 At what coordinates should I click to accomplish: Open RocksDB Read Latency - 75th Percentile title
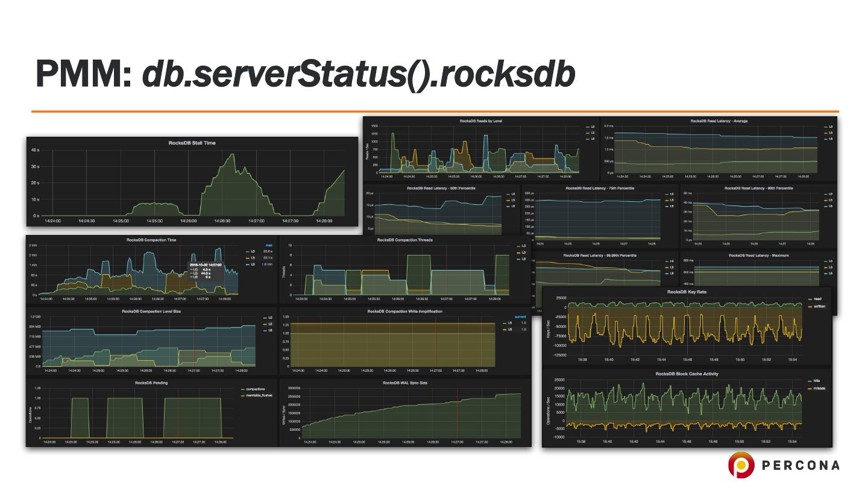tap(600, 189)
